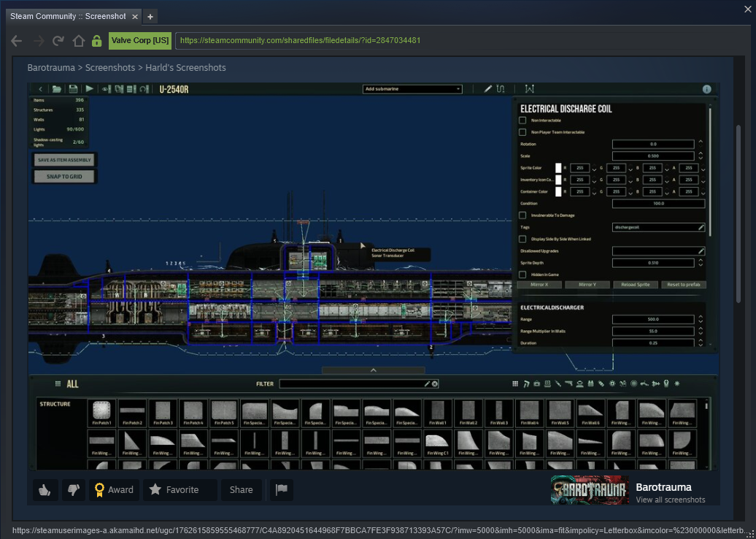
Task: Click the pencil icon in the editor top bar
Action: click(488, 89)
